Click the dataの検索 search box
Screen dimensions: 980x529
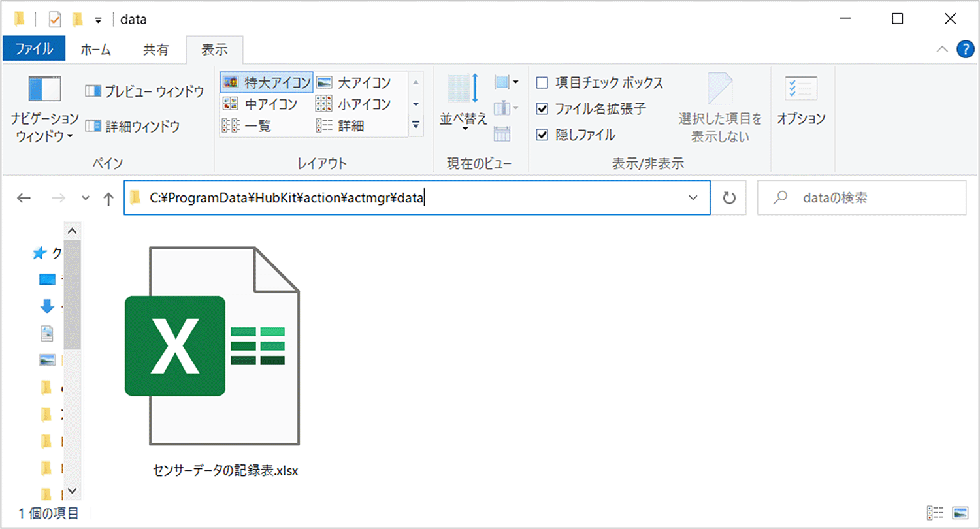[x=862, y=198]
